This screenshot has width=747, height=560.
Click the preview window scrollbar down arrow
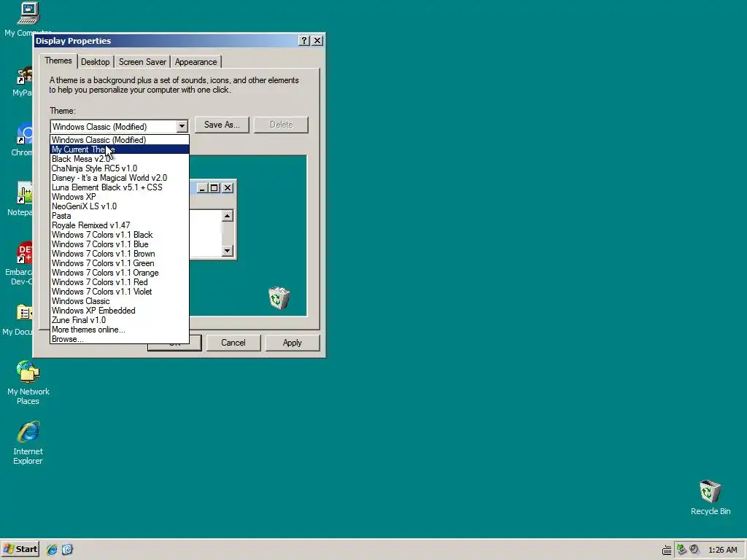point(228,251)
